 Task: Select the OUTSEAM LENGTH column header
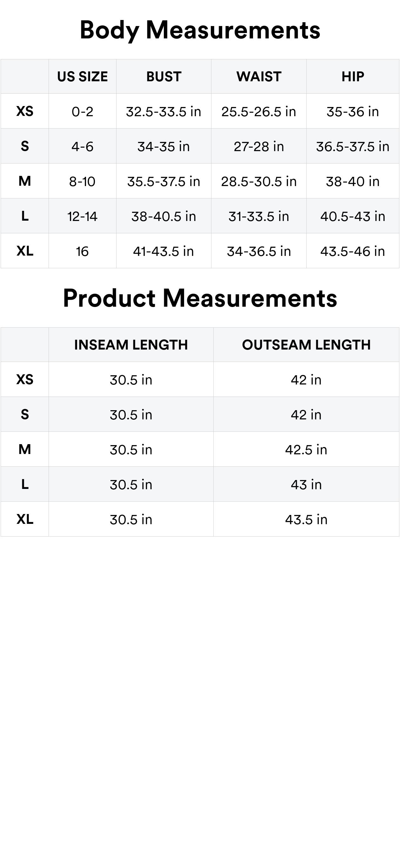point(306,345)
